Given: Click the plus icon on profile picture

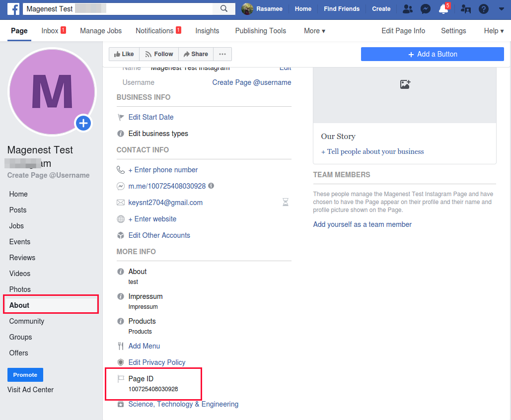Looking at the screenshot, I should 83,123.
